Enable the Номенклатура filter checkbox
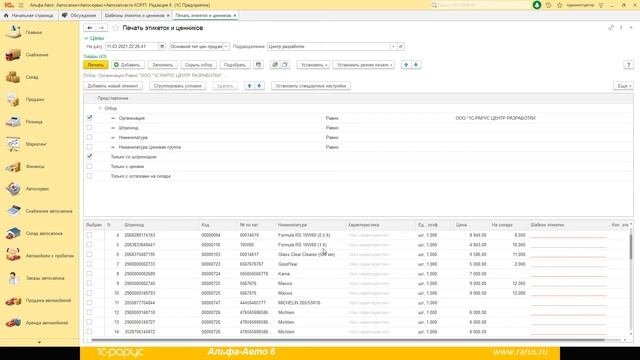Screen dimensions: 640x360 click(89, 137)
